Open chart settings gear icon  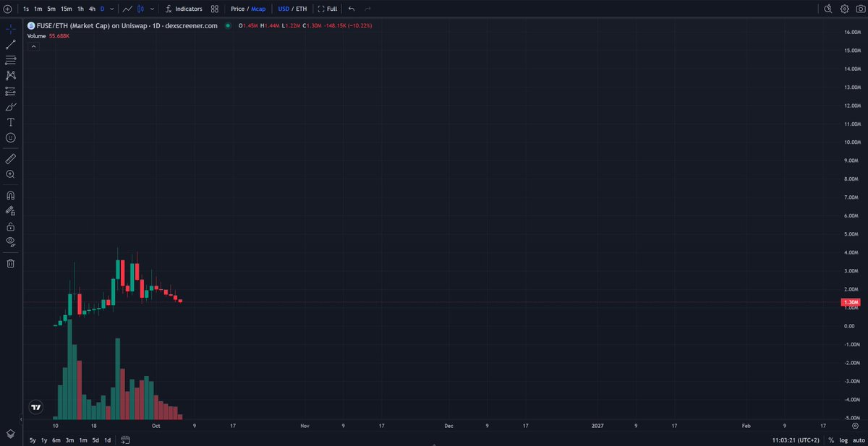(844, 9)
